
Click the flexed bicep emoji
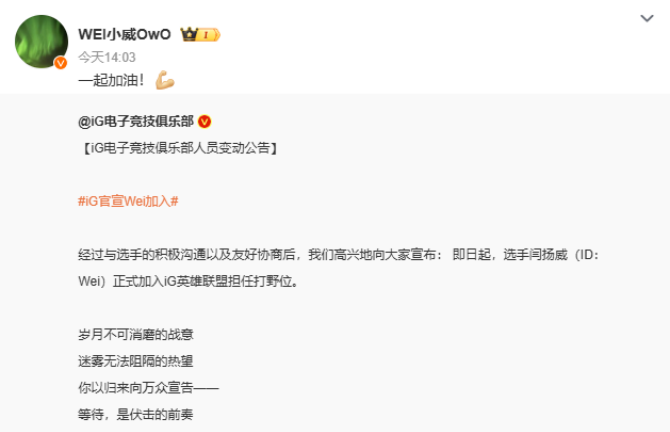[x=165, y=80]
